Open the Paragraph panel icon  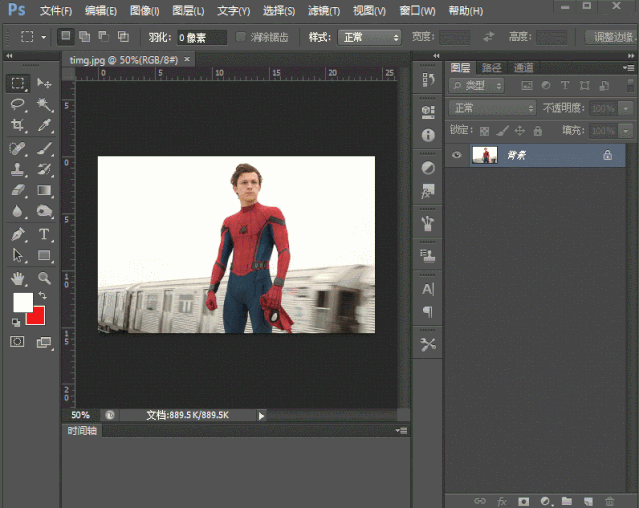coord(428,312)
